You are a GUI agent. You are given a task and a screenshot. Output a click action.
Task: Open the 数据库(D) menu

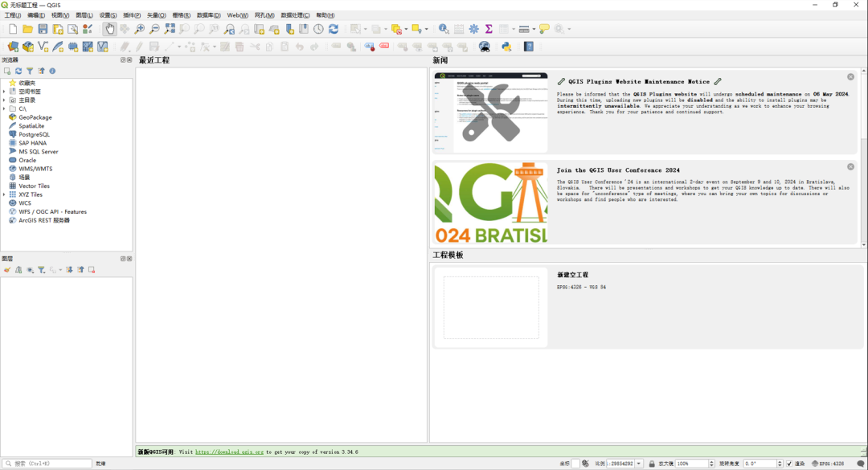(209, 15)
